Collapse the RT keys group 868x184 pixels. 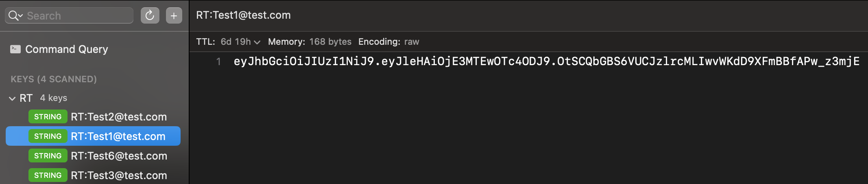tap(12, 99)
